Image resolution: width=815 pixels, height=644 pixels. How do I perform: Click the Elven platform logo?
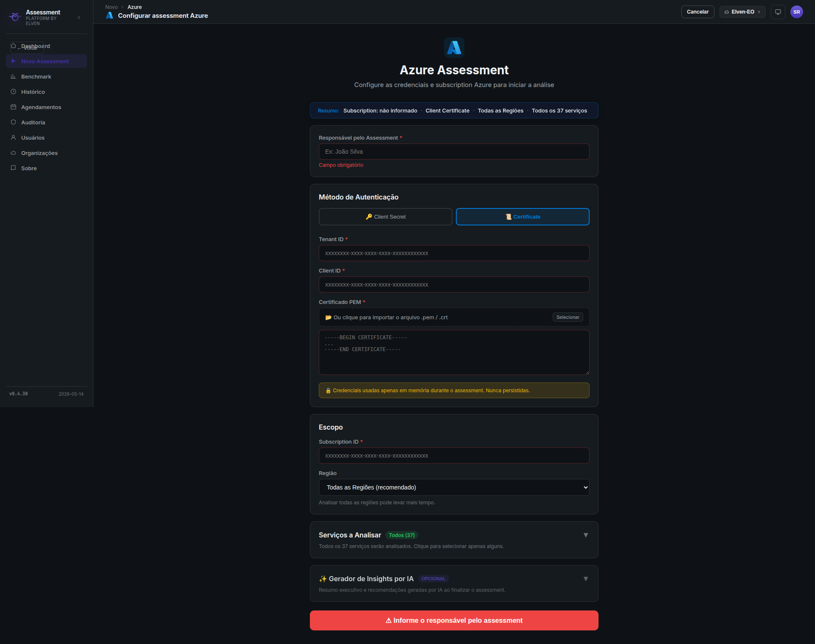click(15, 17)
